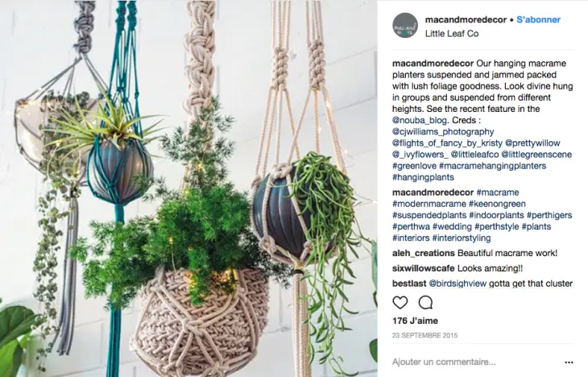The image size is (588, 377).
Task: Open #macramehangingplanters hashtag
Action: tap(492, 166)
